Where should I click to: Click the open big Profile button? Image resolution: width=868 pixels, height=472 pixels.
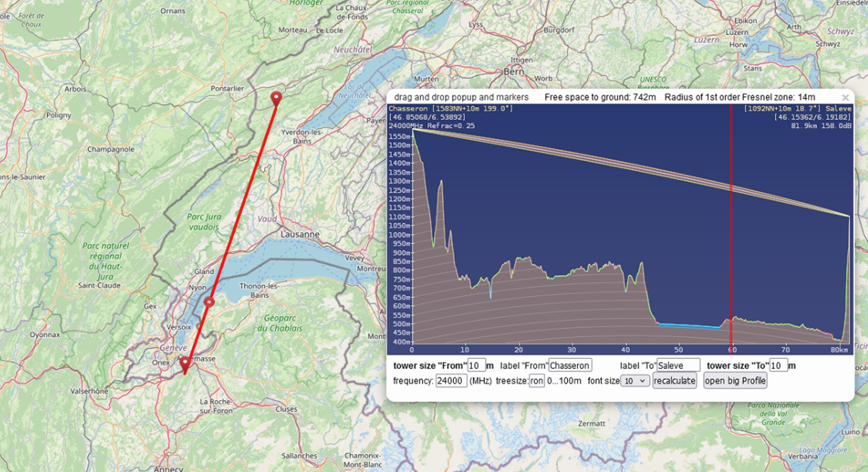pos(735,381)
